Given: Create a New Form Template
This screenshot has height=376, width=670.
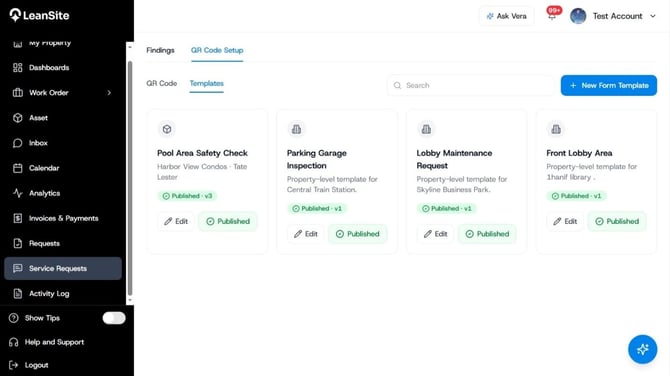Looking at the screenshot, I should 608,85.
